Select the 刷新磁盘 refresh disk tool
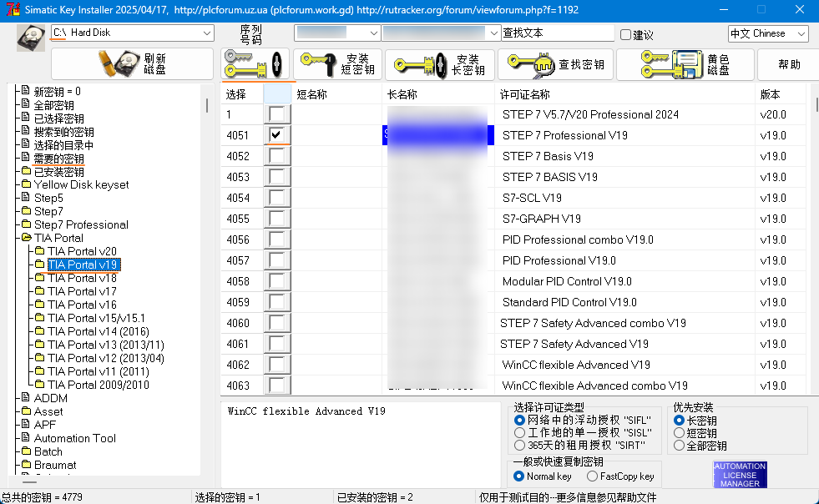819x504 pixels. click(x=131, y=64)
